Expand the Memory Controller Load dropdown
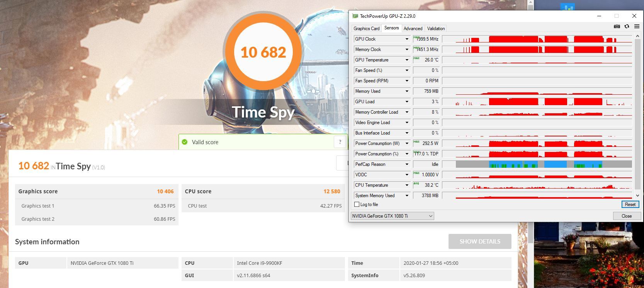The image size is (644, 288). coord(407,112)
